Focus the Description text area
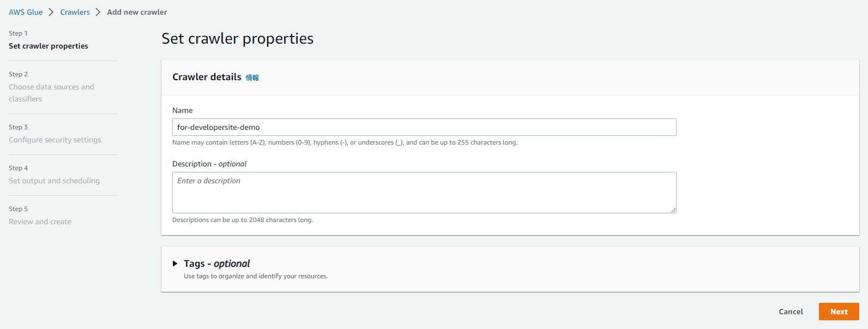The width and height of the screenshot is (868, 329). click(424, 193)
